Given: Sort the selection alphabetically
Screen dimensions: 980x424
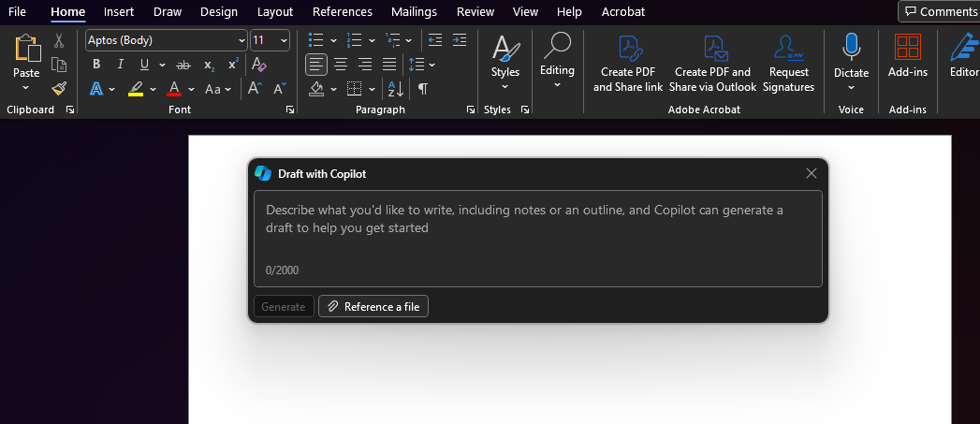Looking at the screenshot, I should pyautogui.click(x=396, y=89).
